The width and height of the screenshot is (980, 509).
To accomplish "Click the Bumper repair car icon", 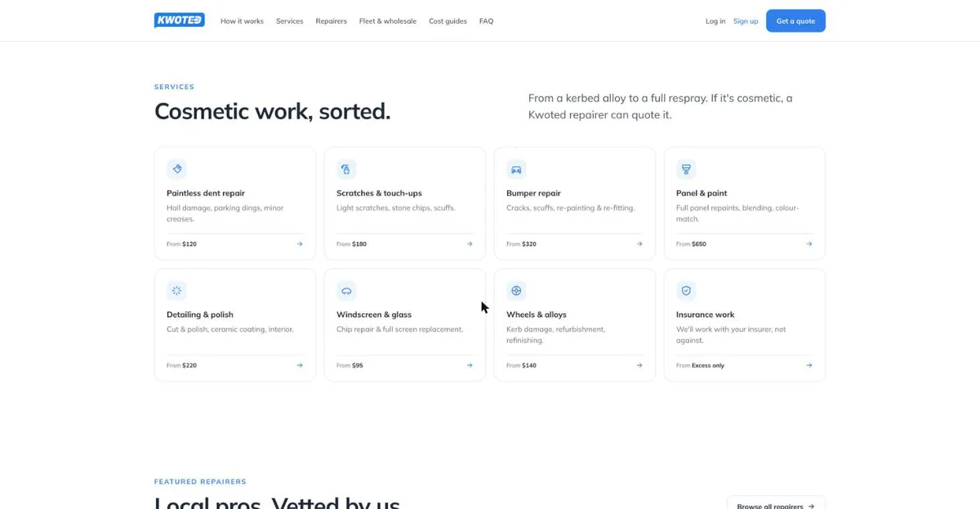I will point(516,169).
